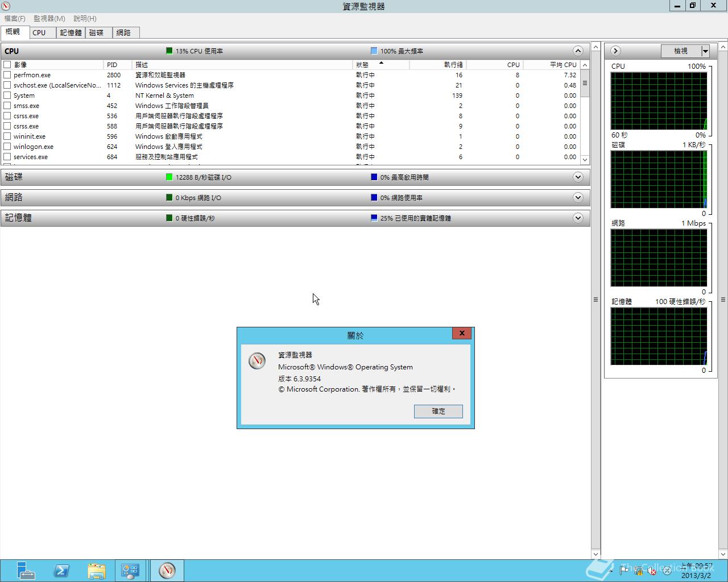Click the CPU usage graph
728x582 pixels.
point(659,101)
